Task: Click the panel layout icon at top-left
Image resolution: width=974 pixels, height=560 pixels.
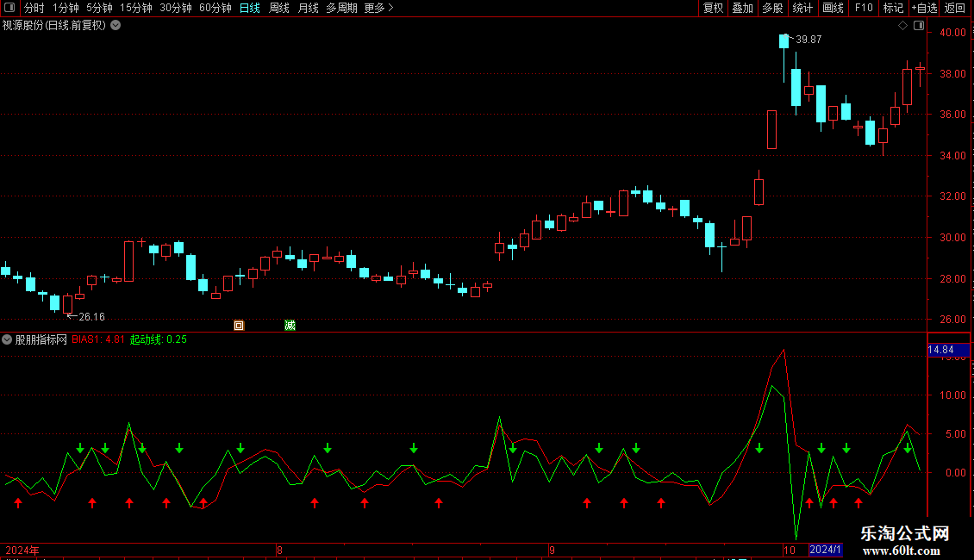Action: tap(9, 8)
